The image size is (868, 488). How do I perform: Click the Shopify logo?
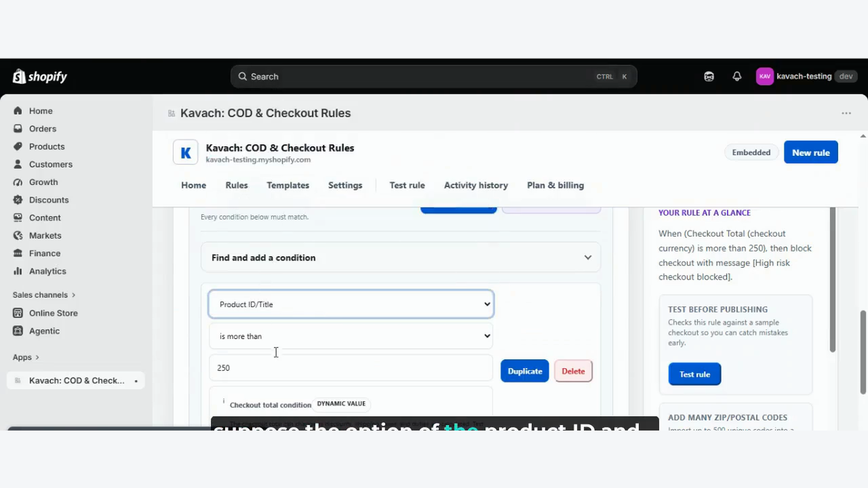tap(40, 76)
